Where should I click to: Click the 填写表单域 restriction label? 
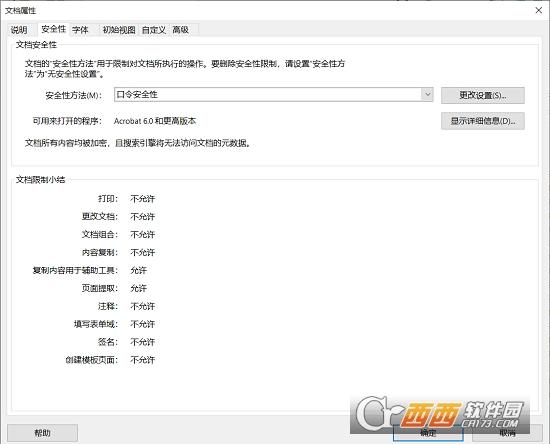[x=96, y=324]
